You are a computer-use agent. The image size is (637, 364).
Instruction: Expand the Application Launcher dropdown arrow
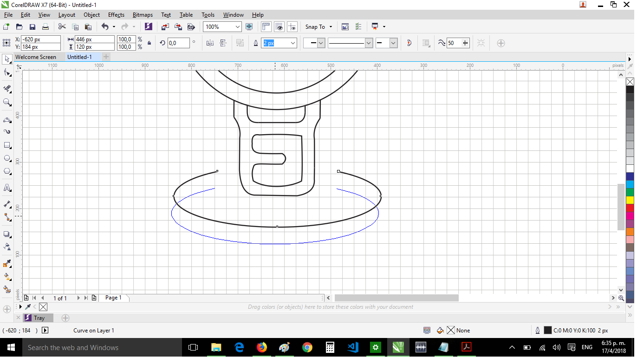click(384, 27)
